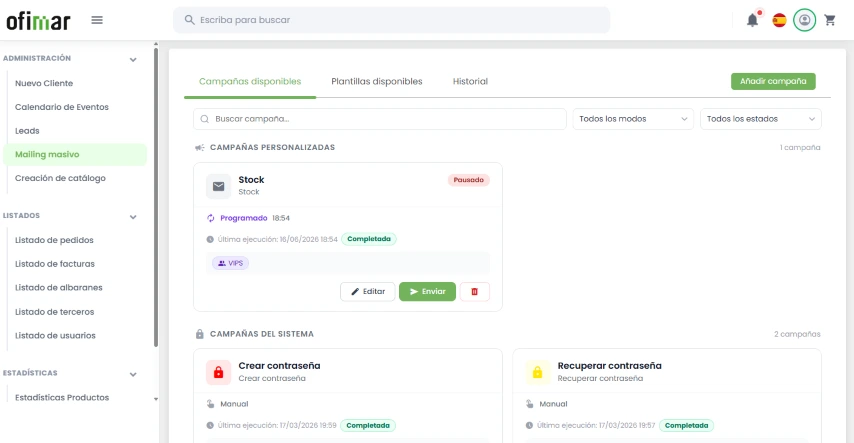
Task: Go to Leads page
Action: tap(27, 131)
